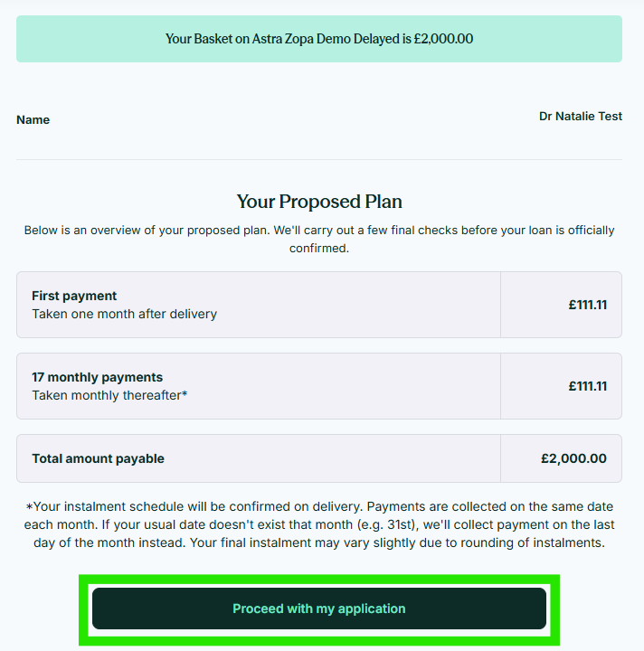Select the First payment row title

[74, 296]
